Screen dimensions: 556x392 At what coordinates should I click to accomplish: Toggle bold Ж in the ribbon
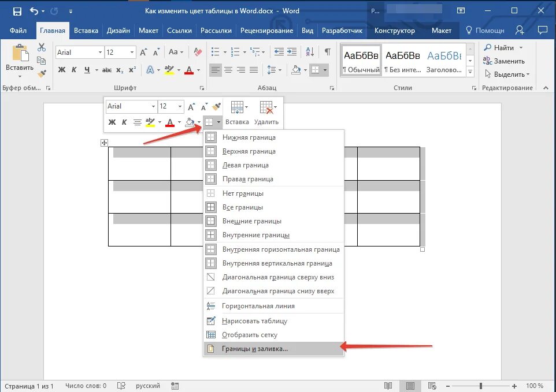62,70
